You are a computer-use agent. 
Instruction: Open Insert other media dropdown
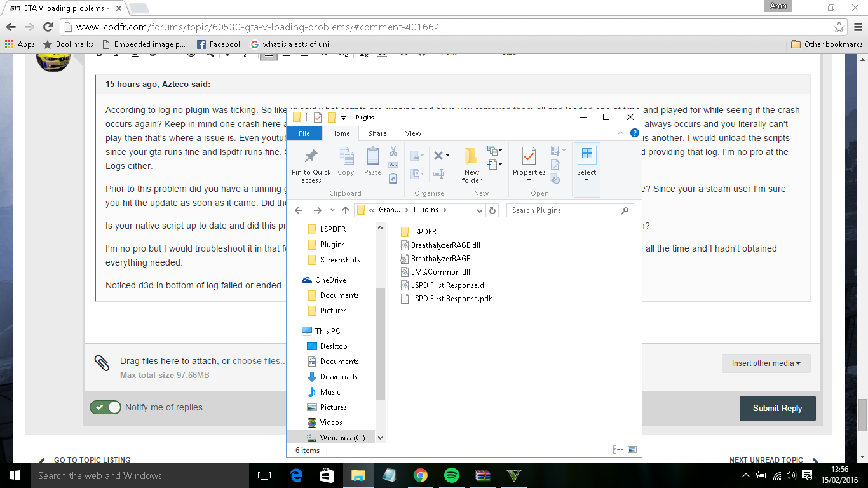pyautogui.click(x=766, y=363)
